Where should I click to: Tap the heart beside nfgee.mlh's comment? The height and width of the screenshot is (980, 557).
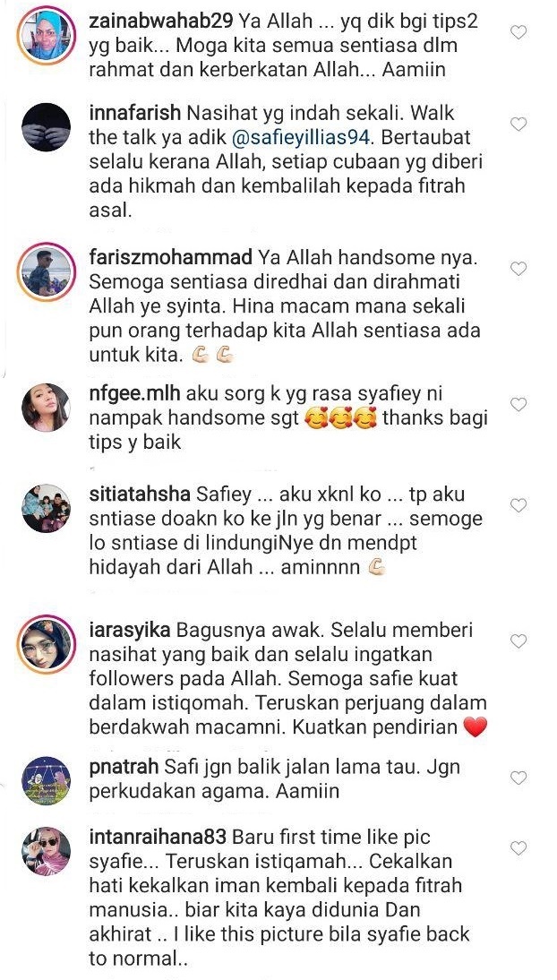click(518, 404)
